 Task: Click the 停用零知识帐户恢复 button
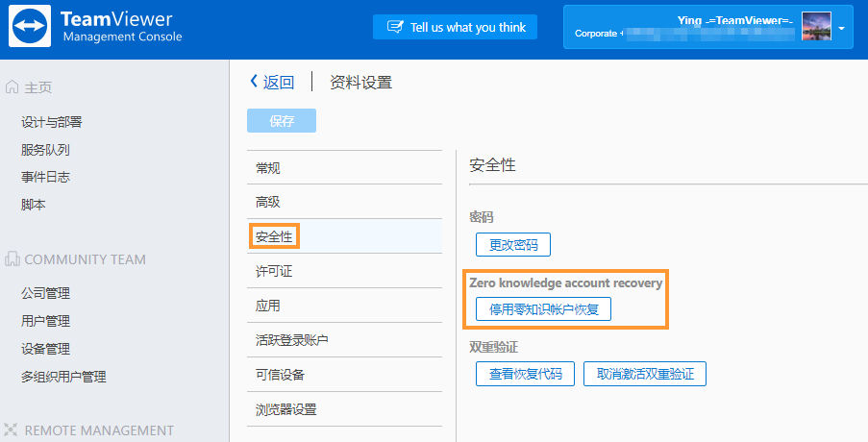544,309
